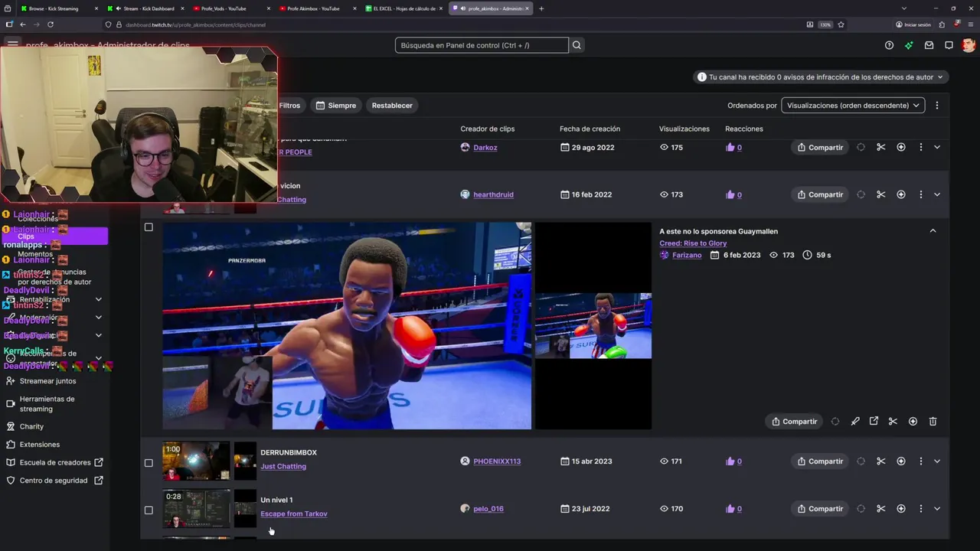
Task: Click the scissors edit icon in Darkoz row
Action: point(880,147)
